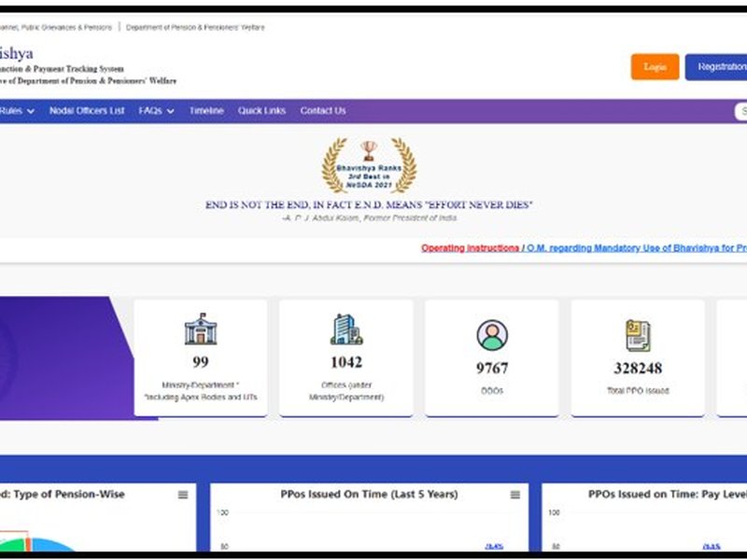Click the Offices (under Ministry/Department) label

[346, 391]
